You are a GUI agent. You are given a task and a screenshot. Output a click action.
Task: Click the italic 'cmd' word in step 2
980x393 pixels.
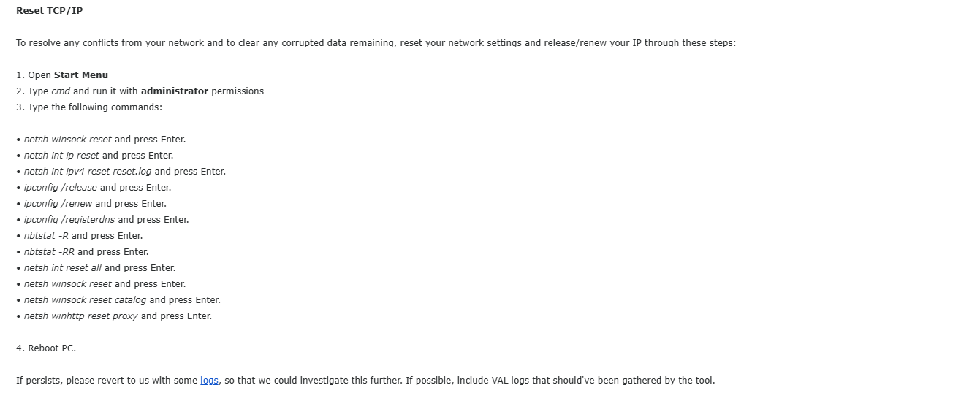60,91
